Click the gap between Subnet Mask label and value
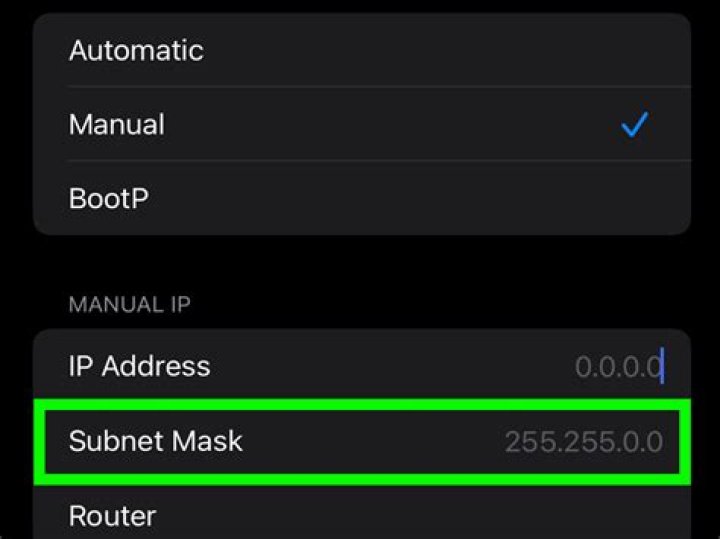Screen dimensions: 720x539 point(370,441)
